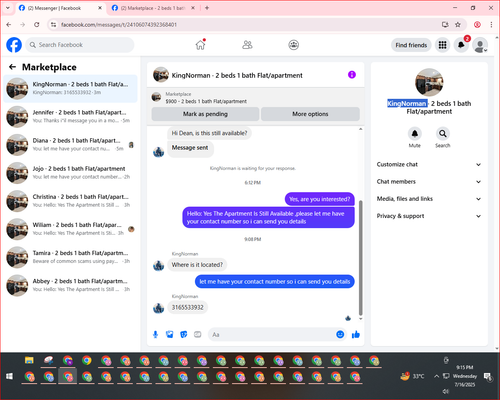This screenshot has height=400, width=500.
Task: Click the Mark as pending button
Action: point(205,114)
